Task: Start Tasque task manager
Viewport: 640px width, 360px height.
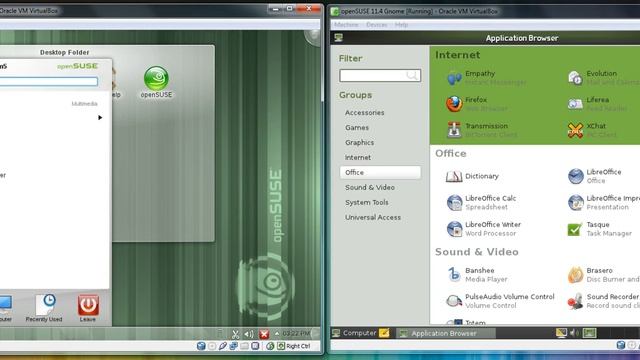Action: [x=600, y=229]
